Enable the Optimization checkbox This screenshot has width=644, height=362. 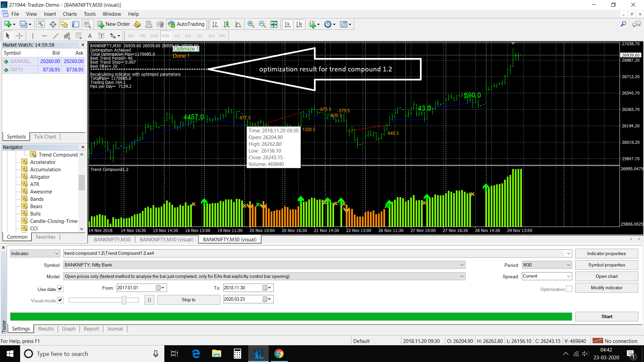pyautogui.click(x=569, y=289)
